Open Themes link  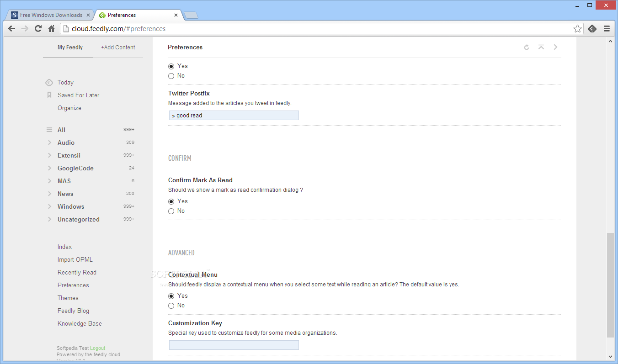(68, 298)
